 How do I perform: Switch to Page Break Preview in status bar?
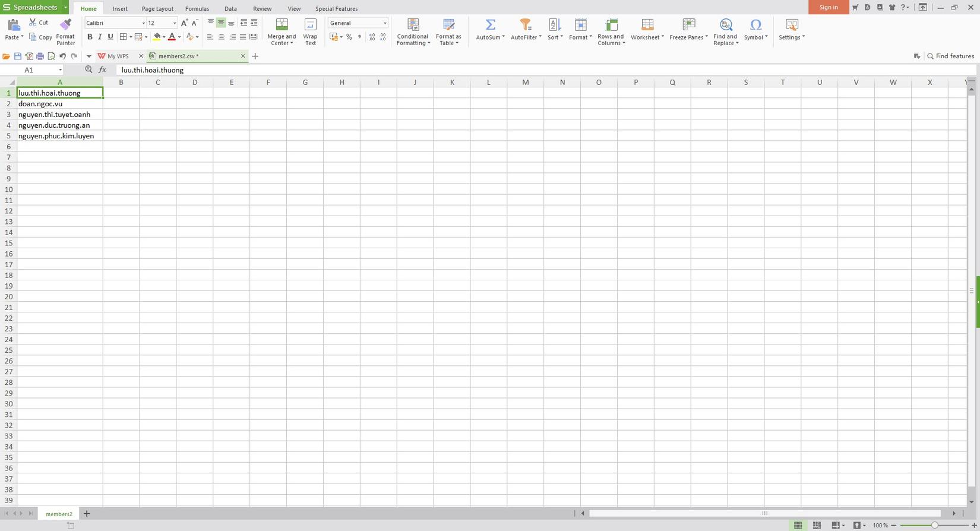tap(817, 525)
